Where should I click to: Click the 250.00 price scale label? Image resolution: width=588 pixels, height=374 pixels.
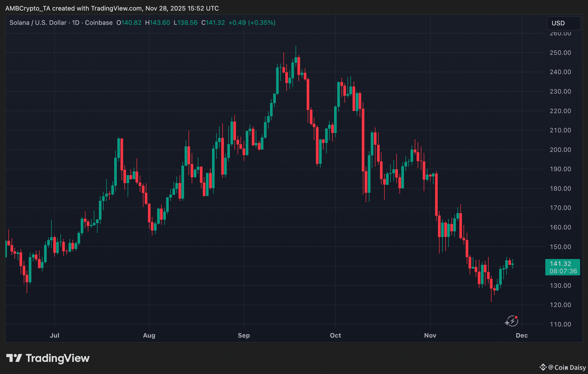pos(560,53)
